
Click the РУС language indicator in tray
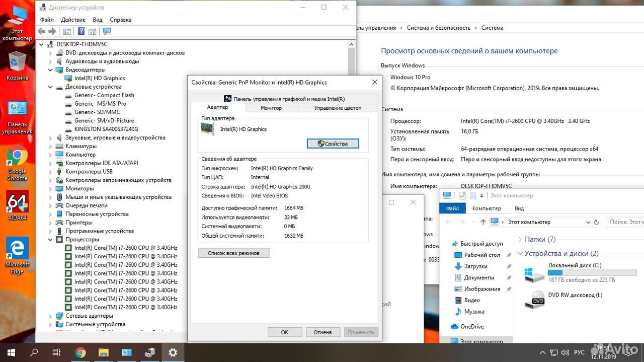point(579,352)
